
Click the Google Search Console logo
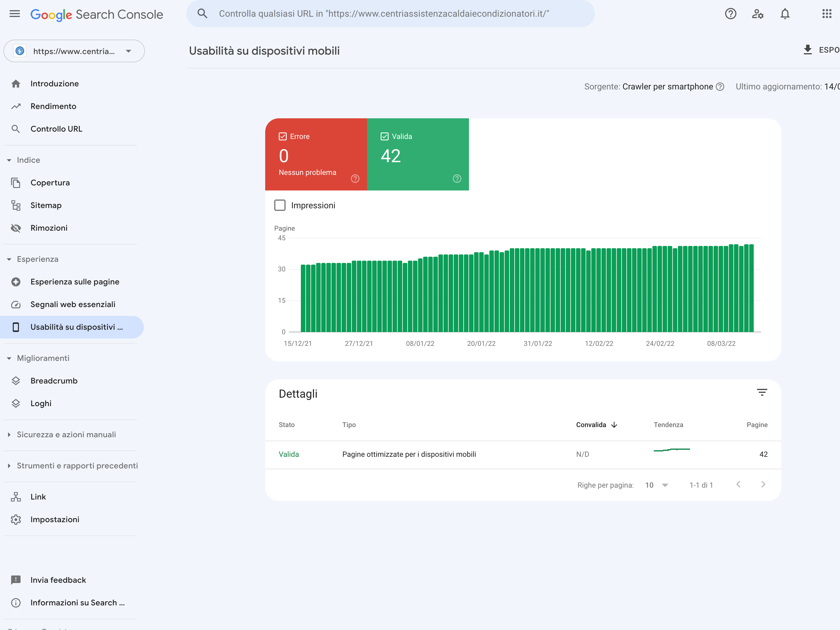pyautogui.click(x=97, y=14)
